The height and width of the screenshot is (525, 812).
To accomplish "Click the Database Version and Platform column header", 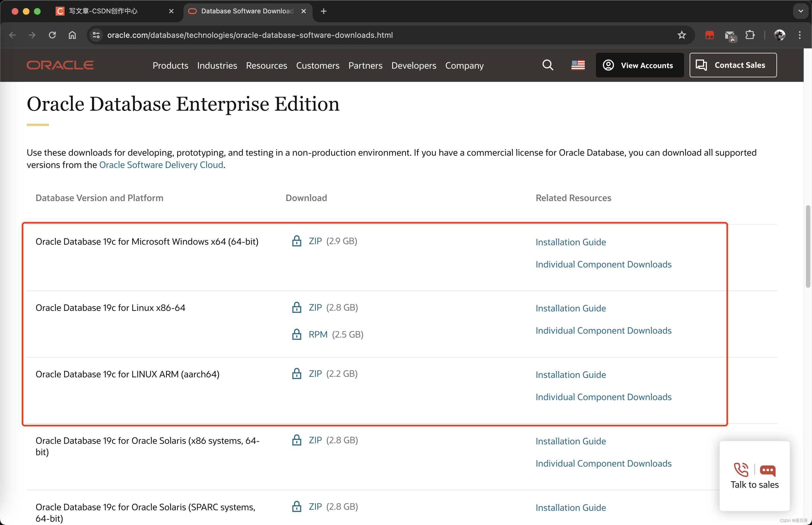I will (x=99, y=198).
